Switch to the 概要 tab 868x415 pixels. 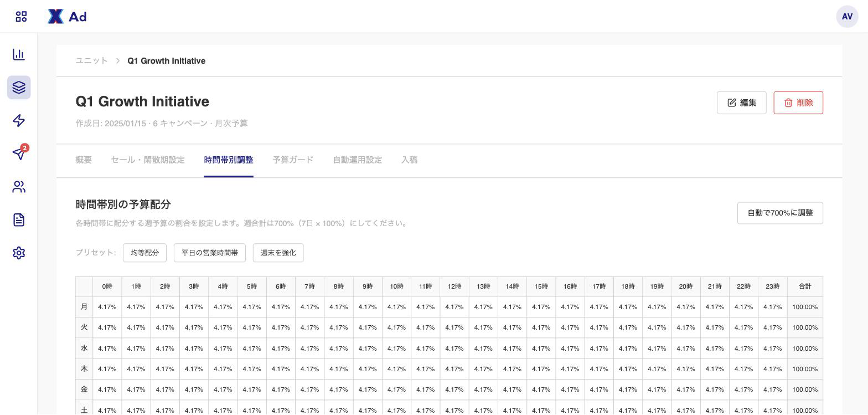coord(84,160)
